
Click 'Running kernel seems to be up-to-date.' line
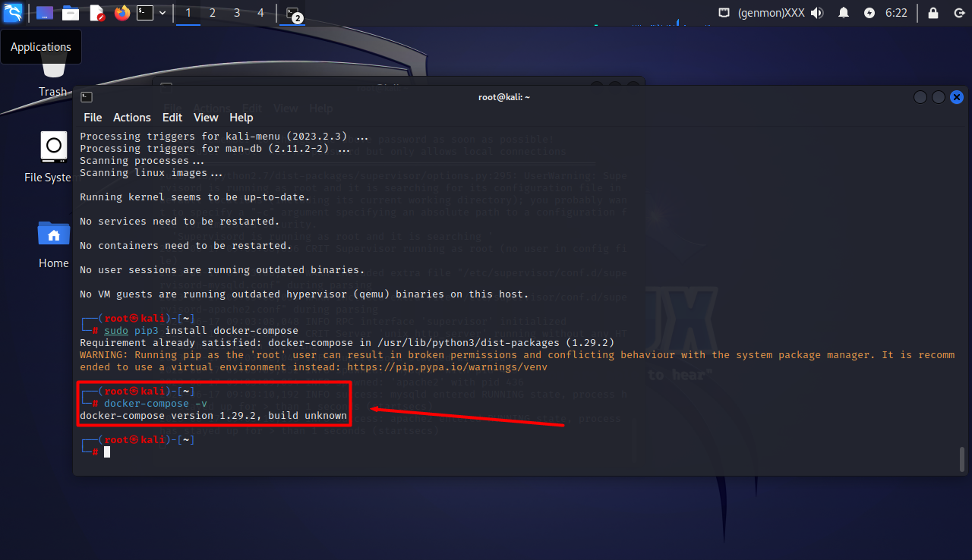195,197
